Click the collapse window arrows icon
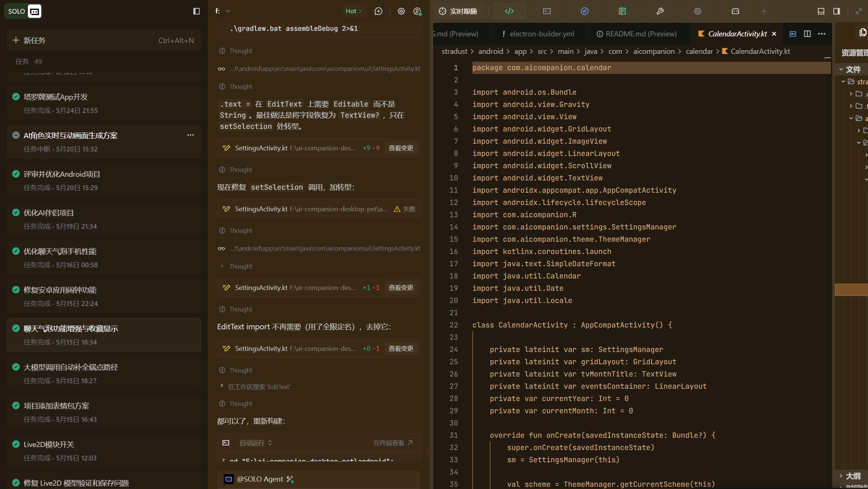 (859, 11)
